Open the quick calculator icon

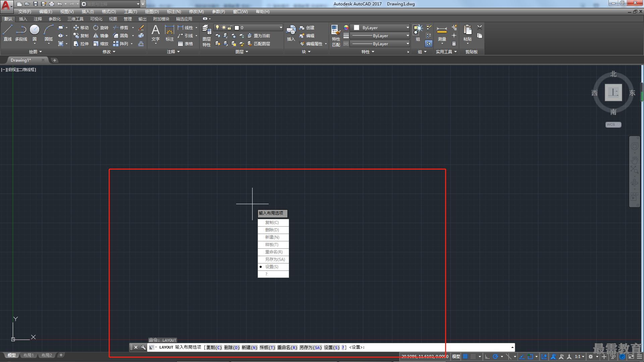click(454, 44)
